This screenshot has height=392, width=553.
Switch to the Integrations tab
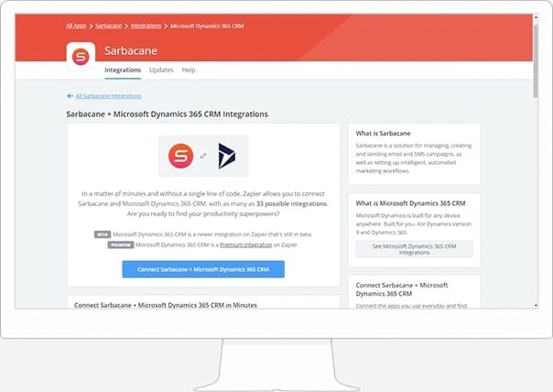tap(123, 70)
